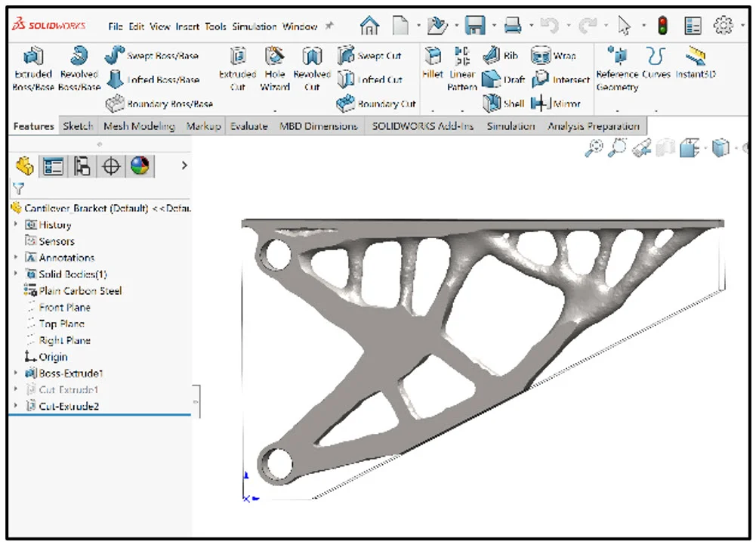Expand the History folder
The width and height of the screenshot is (756, 542).
pyautogui.click(x=15, y=225)
